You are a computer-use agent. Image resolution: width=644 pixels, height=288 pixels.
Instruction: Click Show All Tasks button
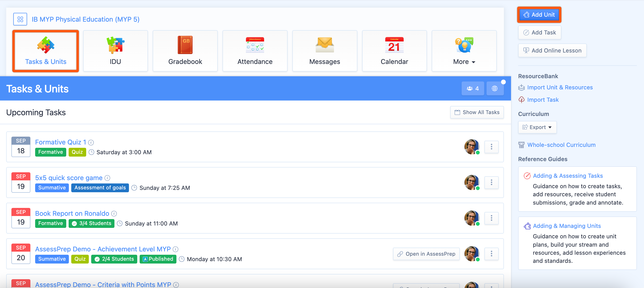(477, 112)
